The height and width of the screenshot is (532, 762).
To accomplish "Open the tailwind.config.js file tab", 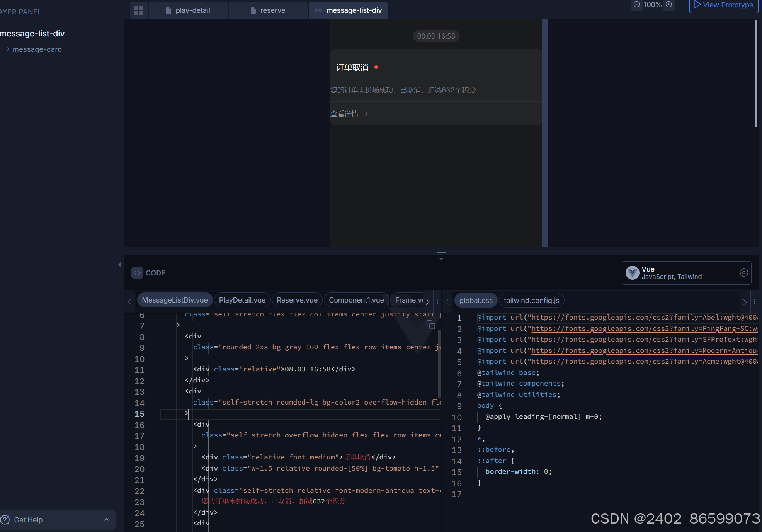I will coord(531,301).
